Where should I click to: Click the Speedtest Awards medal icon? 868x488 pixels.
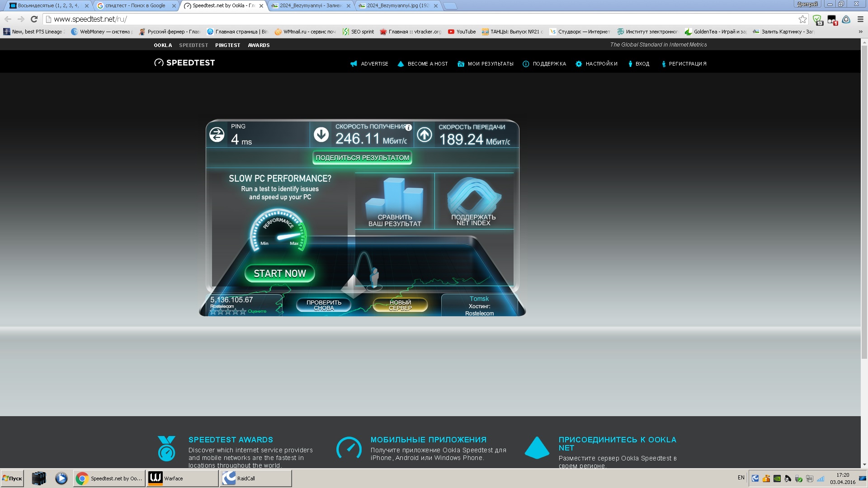tap(166, 448)
